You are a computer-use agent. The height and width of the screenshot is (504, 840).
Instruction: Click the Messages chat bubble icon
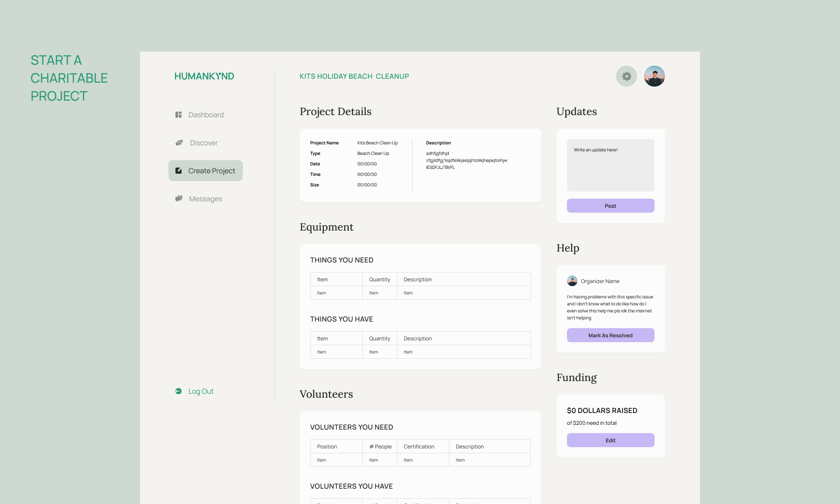click(179, 199)
